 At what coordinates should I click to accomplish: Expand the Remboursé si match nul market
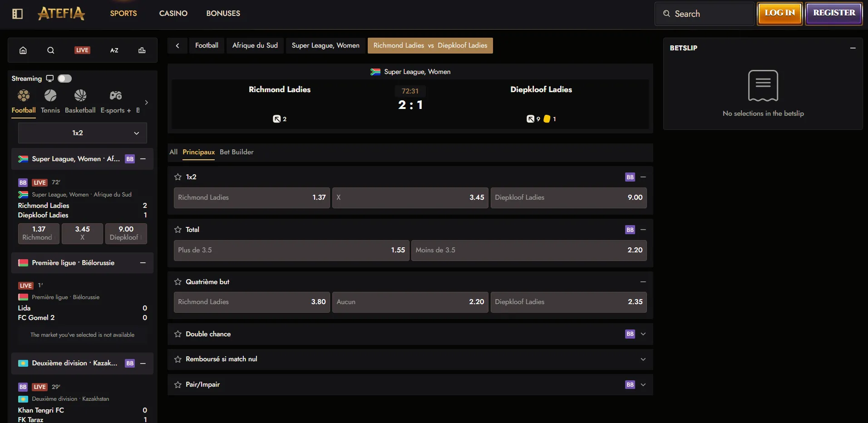643,359
